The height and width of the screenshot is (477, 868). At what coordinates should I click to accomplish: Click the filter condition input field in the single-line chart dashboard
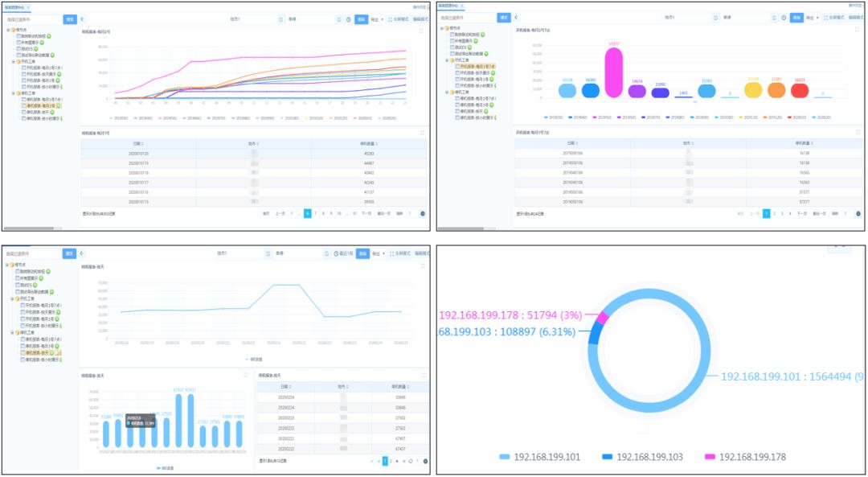coord(32,253)
